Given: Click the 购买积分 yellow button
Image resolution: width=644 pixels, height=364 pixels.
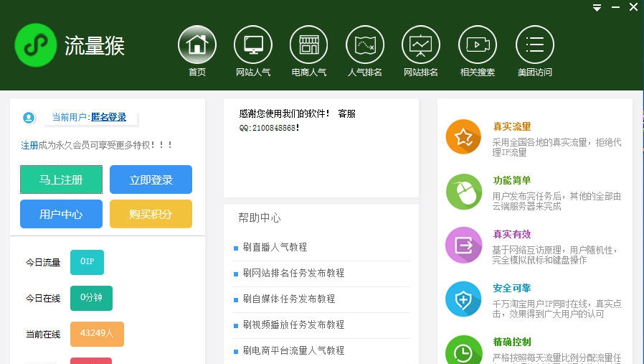Looking at the screenshot, I should pos(151,214).
